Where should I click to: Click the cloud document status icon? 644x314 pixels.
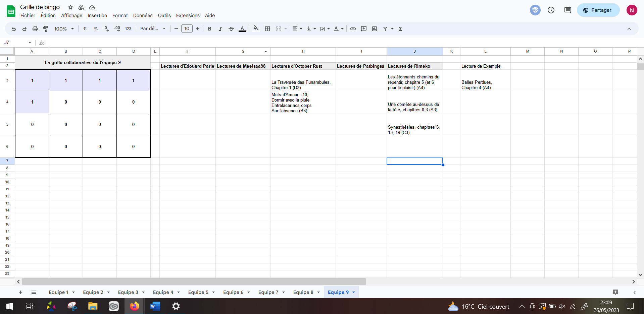(x=92, y=7)
